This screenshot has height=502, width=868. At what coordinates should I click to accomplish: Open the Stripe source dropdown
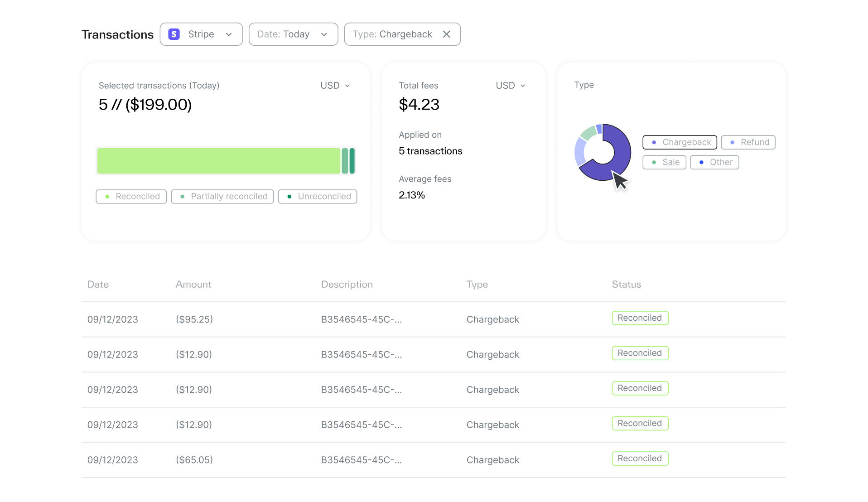[x=201, y=34]
